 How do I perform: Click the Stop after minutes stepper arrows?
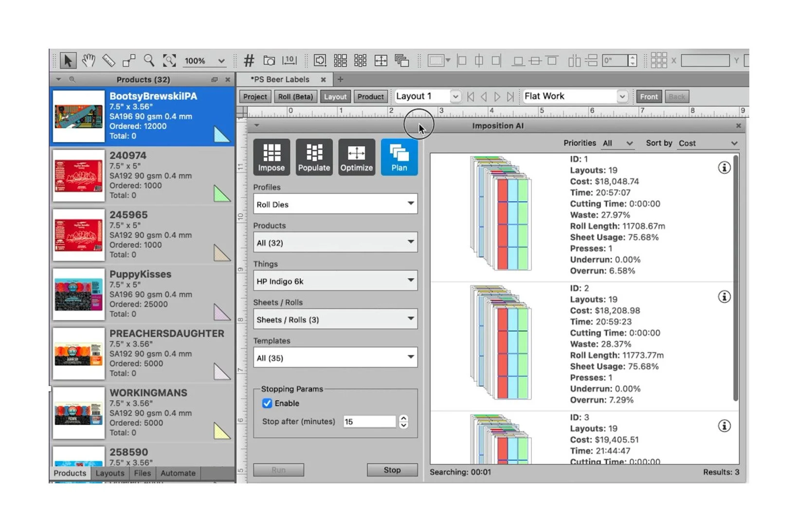(x=403, y=422)
